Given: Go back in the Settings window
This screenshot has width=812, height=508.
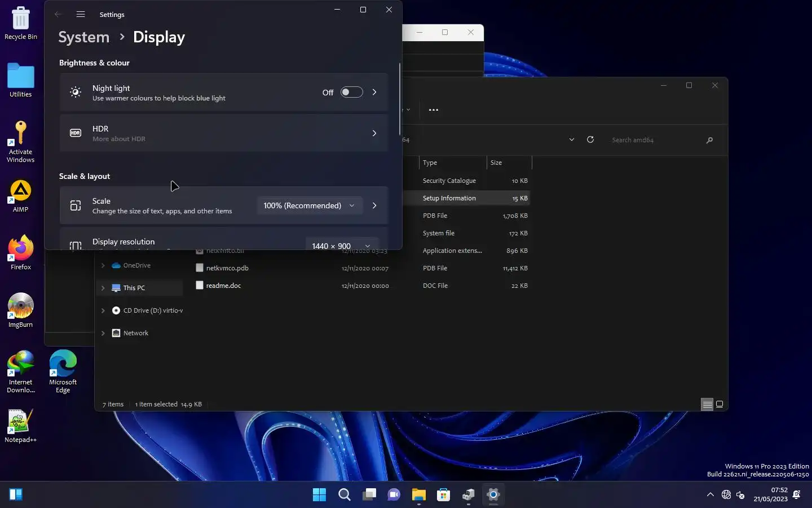Looking at the screenshot, I should pos(58,14).
